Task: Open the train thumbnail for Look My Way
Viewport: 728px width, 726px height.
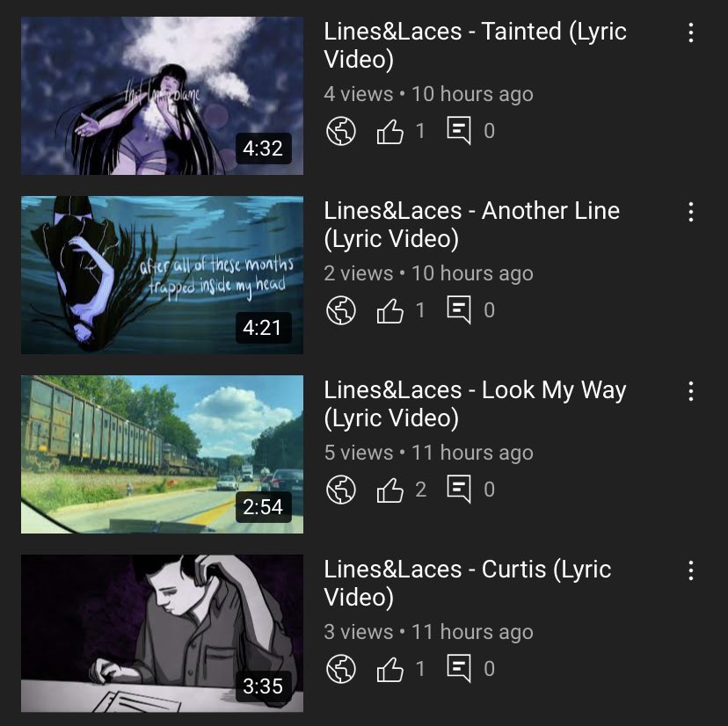Action: coord(162,454)
